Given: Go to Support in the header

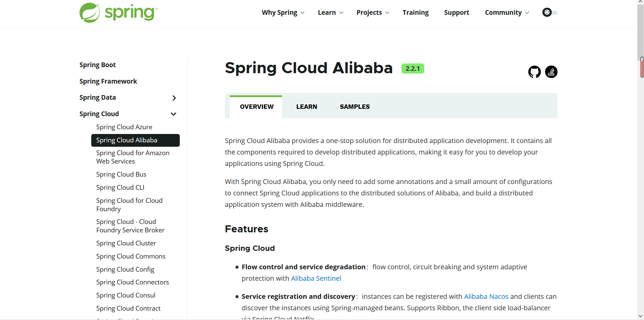Looking at the screenshot, I should 457,12.
